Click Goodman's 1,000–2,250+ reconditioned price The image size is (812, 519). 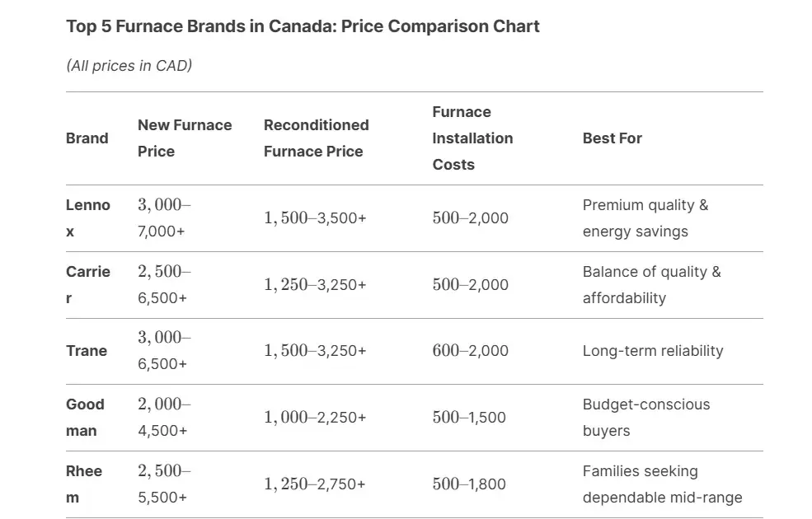pyautogui.click(x=315, y=418)
